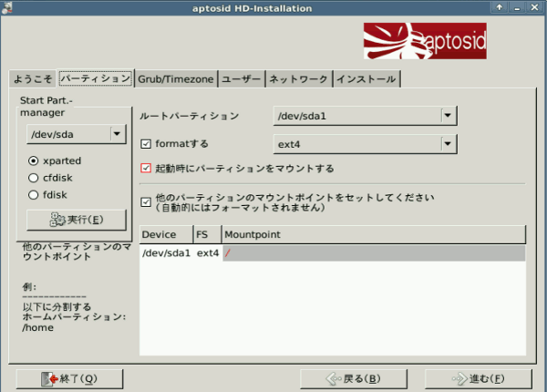This screenshot has height=392, width=547.
Task: Switch to the パーティション tab
Action: coord(95,78)
